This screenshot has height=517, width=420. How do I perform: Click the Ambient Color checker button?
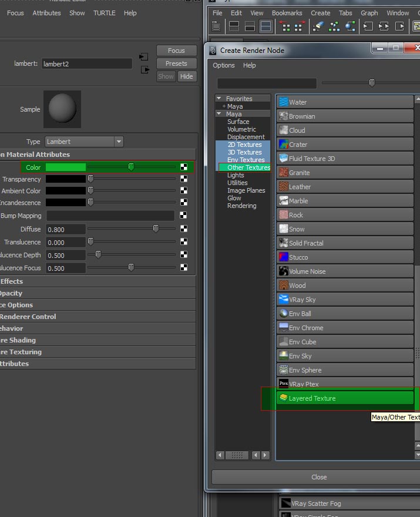pyautogui.click(x=184, y=190)
